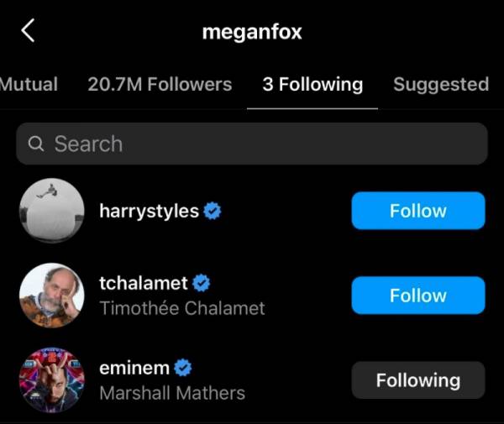Open tchalamet profile picture
504x424 pixels.
coord(52,296)
